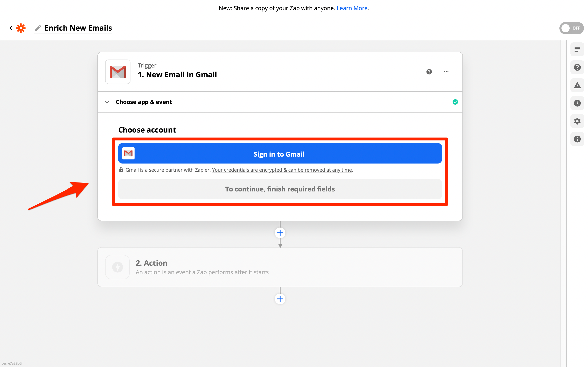
Task: Click the pencil icon to rename Zap
Action: click(x=38, y=28)
